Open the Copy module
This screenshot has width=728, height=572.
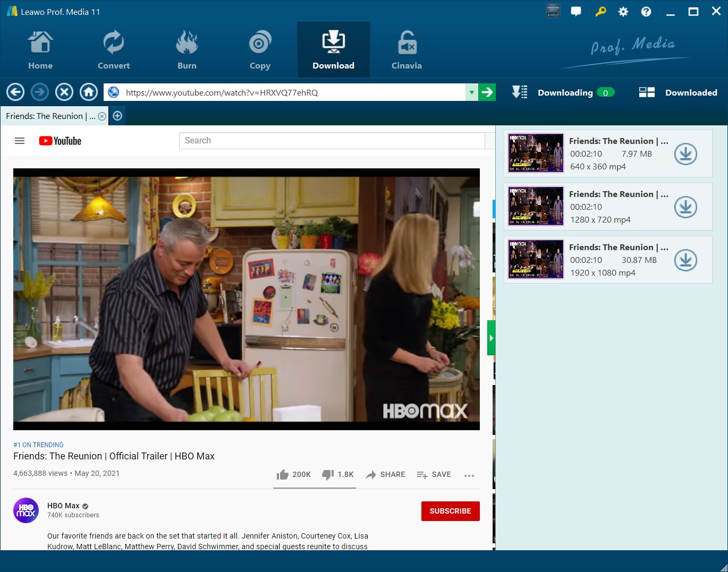[x=260, y=50]
